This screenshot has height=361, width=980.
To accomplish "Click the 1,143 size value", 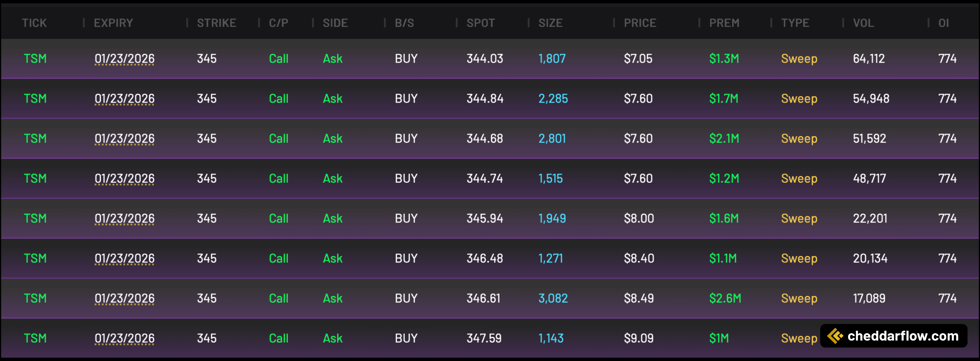I will coord(551,338).
